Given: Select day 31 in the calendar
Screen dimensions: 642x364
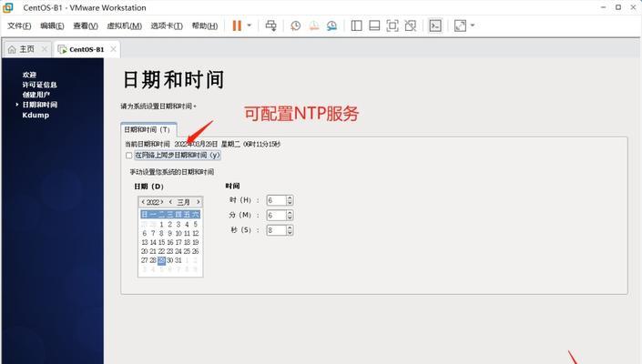Looking at the screenshot, I should pyautogui.click(x=178, y=260).
